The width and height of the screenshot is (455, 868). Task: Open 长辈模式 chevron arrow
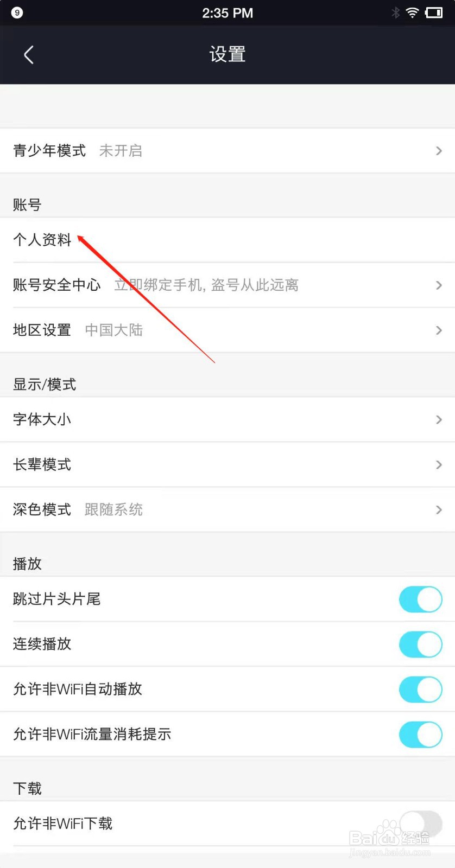[439, 464]
